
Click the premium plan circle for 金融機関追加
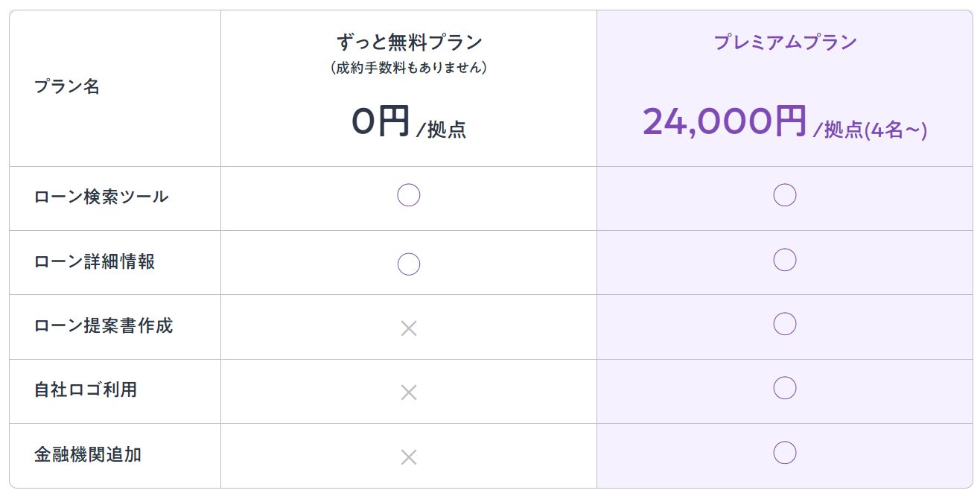[x=785, y=453]
